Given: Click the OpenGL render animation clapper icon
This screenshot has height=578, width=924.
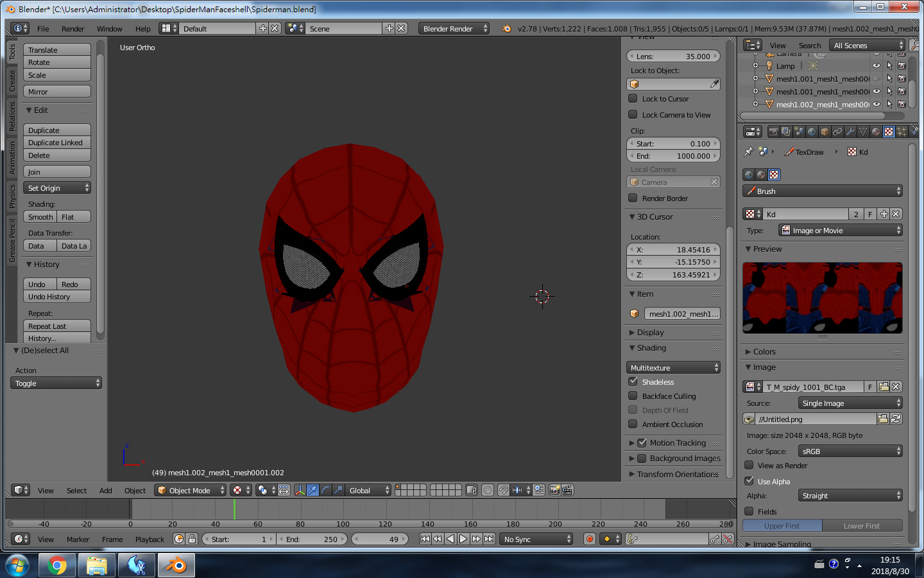Looking at the screenshot, I should pyautogui.click(x=567, y=490).
